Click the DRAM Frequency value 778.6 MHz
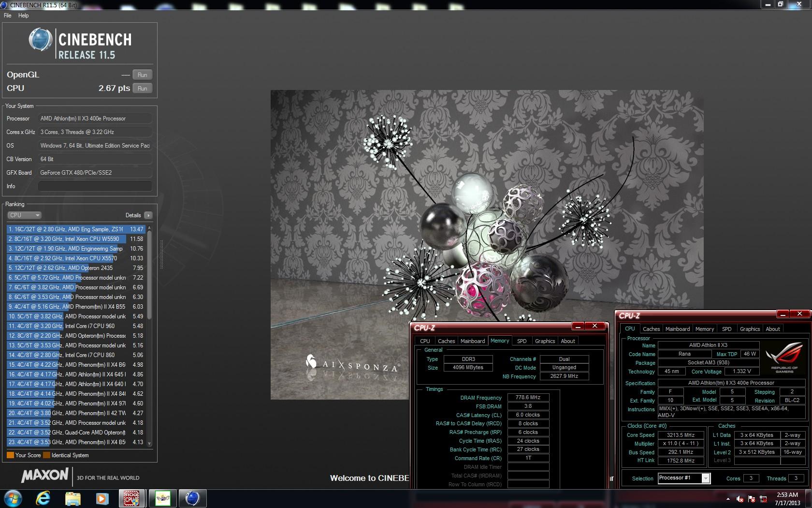This screenshot has height=508, width=812. (528, 398)
